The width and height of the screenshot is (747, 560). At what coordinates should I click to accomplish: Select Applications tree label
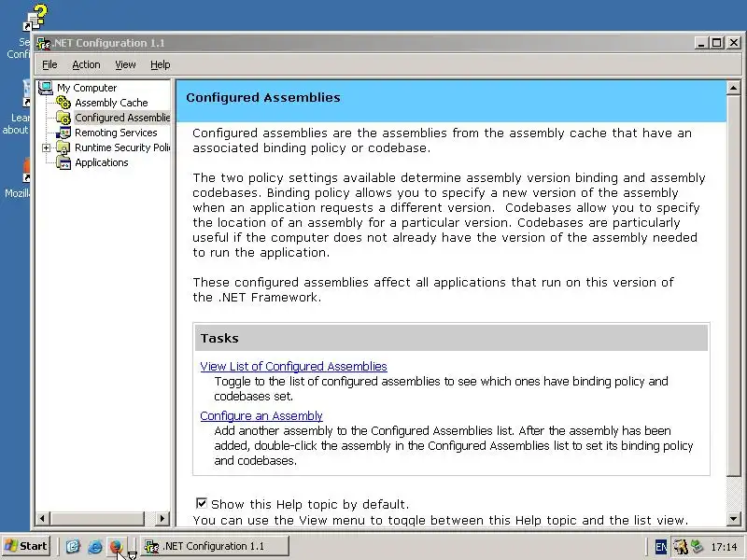pos(102,162)
